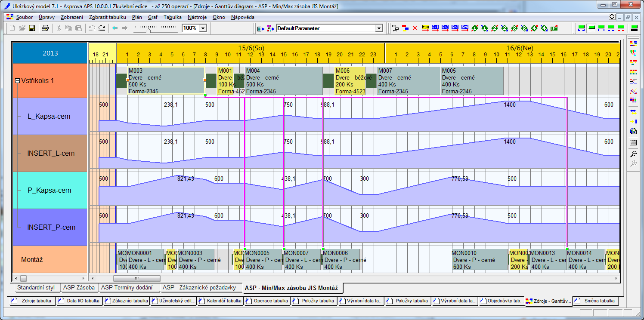The height and width of the screenshot is (320, 644).
Task: Select the MON0003 assembly bar
Action: tap(195, 259)
